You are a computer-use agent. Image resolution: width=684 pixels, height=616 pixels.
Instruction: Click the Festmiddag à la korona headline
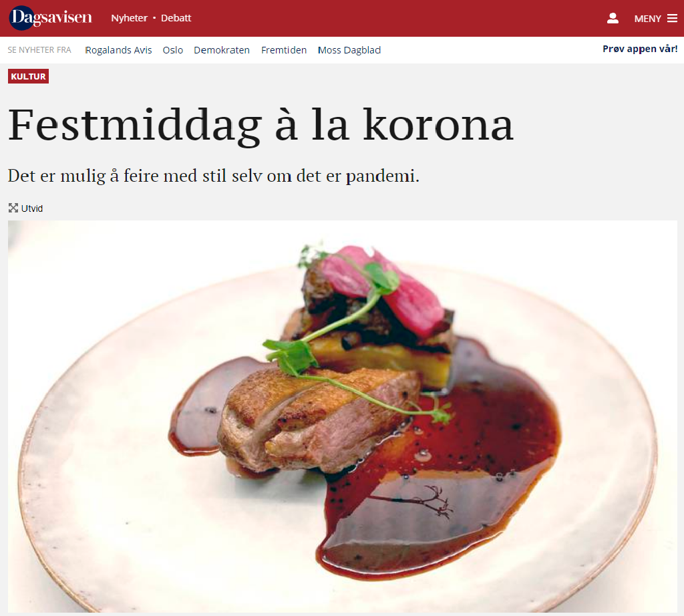tap(261, 125)
